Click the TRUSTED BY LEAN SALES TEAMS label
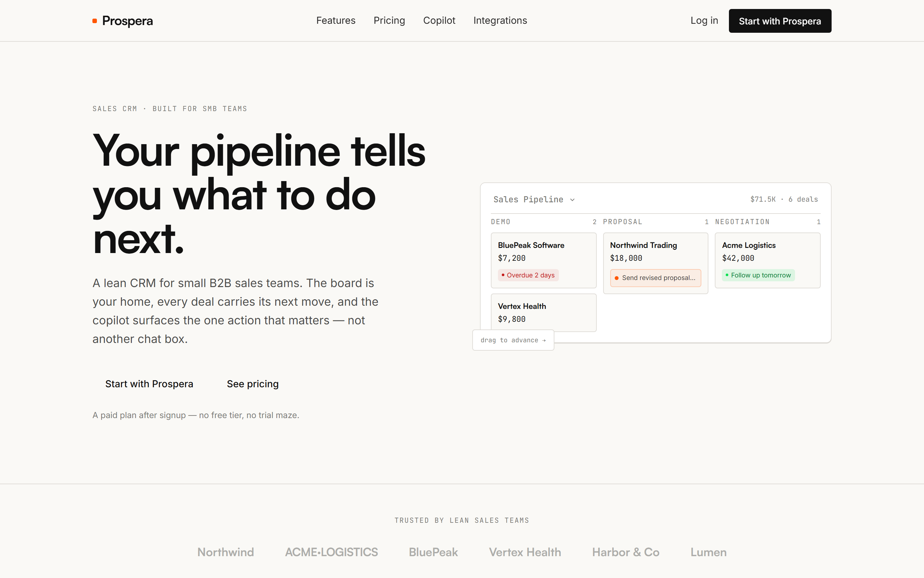This screenshot has height=578, width=924. tap(462, 520)
